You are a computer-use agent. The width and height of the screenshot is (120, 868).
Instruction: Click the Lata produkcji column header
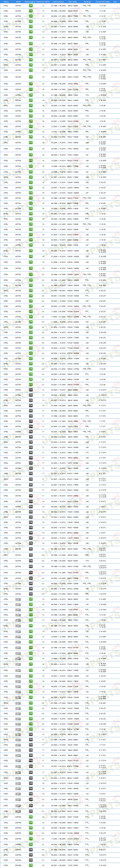58,2
